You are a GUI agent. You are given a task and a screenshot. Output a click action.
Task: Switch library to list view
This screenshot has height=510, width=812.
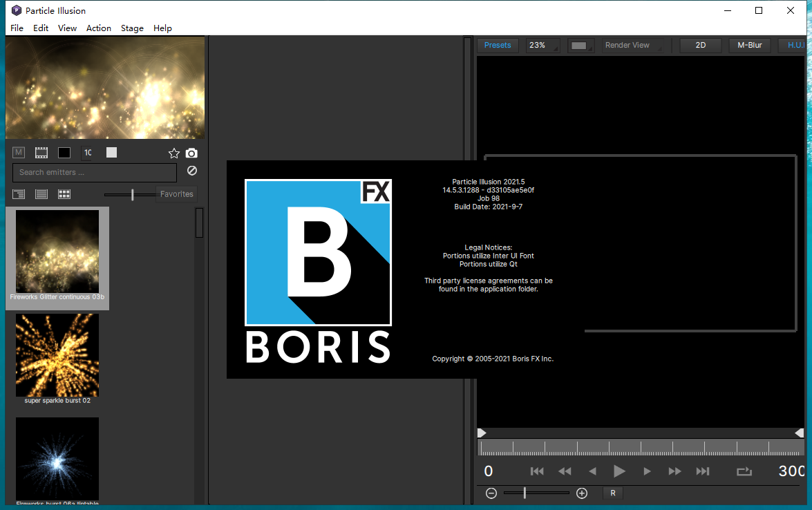coord(41,194)
